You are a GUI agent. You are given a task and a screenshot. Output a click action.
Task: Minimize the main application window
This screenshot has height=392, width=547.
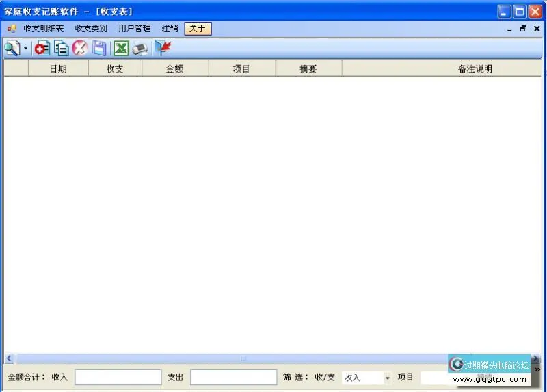[x=504, y=12]
